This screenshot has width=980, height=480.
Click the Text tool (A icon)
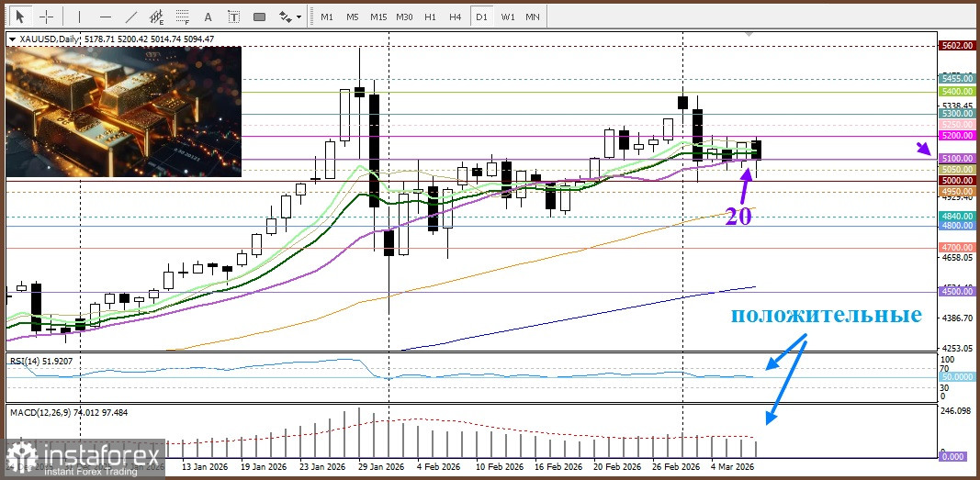208,17
